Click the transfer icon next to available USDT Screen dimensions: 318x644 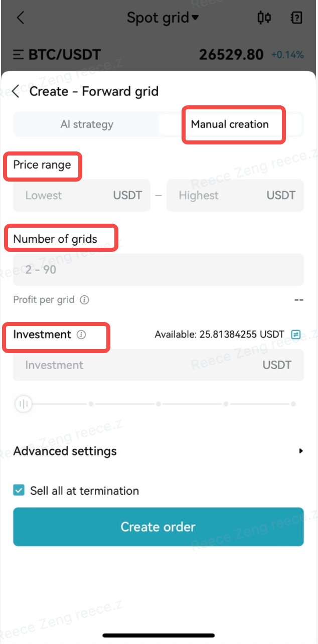click(296, 334)
